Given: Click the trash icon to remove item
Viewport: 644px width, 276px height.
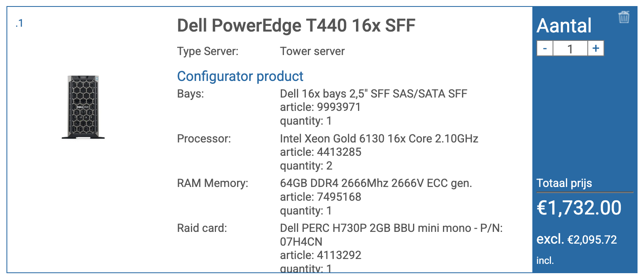Looking at the screenshot, I should (x=624, y=17).
